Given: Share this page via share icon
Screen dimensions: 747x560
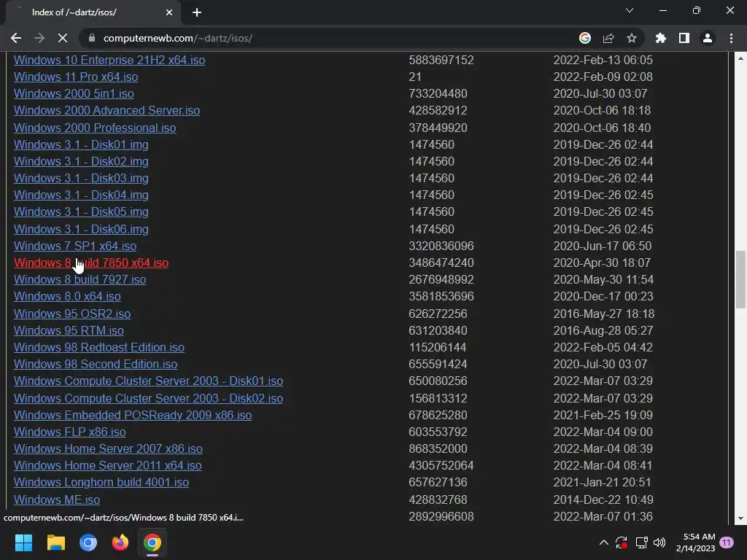Looking at the screenshot, I should coord(608,38).
